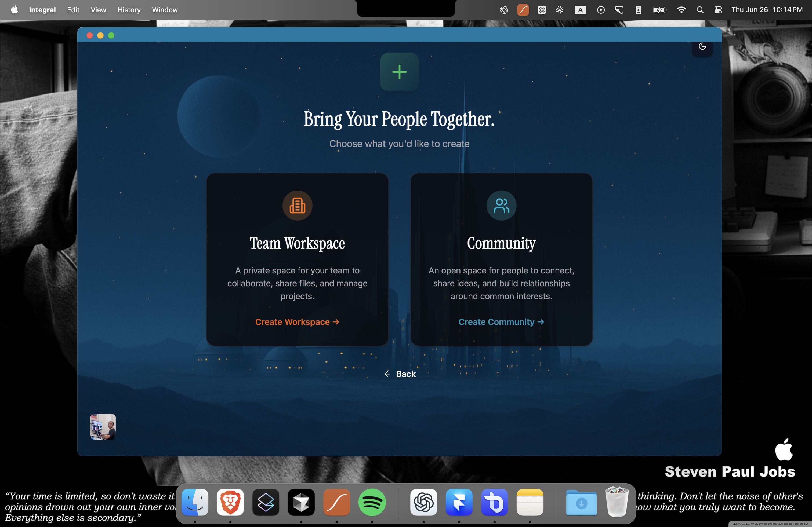Viewport: 812px width, 527px height.
Task: Click the orange Team Workspace building icon
Action: tap(297, 206)
